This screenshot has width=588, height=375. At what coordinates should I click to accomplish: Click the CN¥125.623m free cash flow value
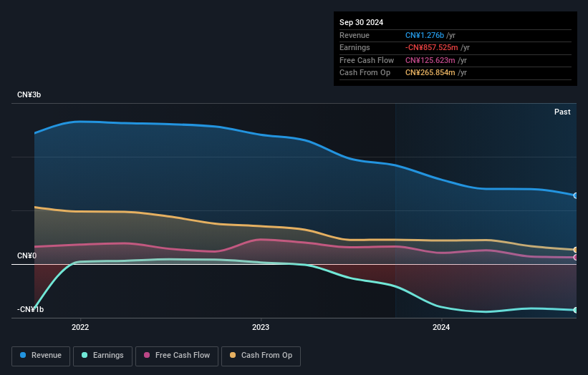(430, 60)
